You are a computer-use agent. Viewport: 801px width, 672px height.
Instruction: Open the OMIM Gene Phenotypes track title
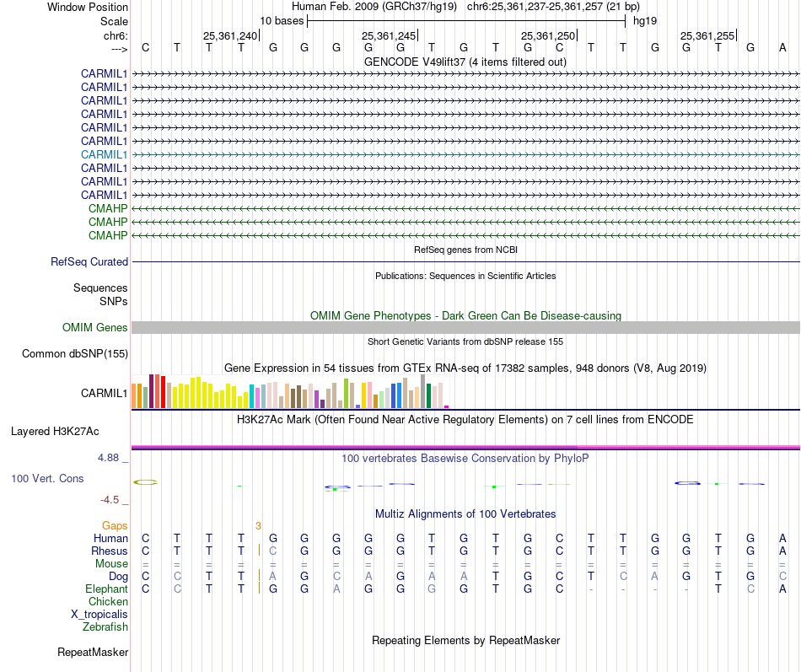point(465,316)
